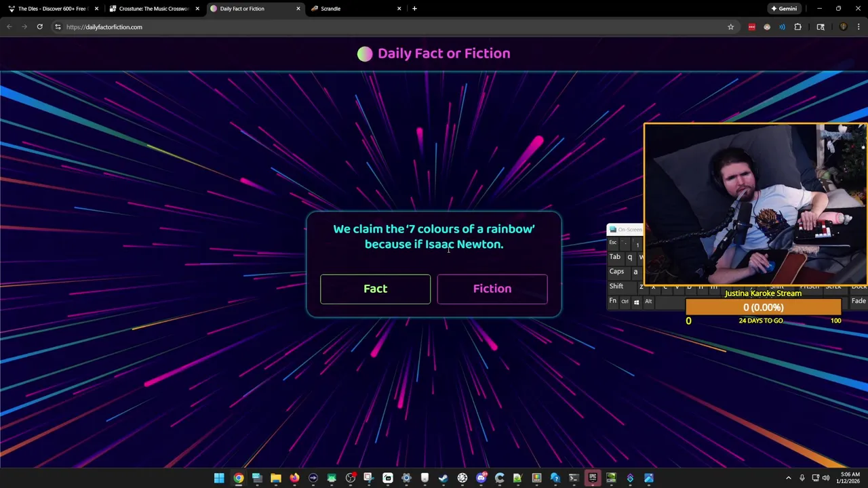Open the red extension icon
This screenshot has height=488, width=868.
click(751, 27)
